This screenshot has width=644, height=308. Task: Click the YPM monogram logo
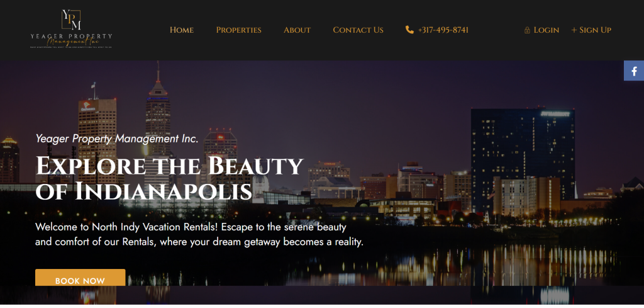71,20
